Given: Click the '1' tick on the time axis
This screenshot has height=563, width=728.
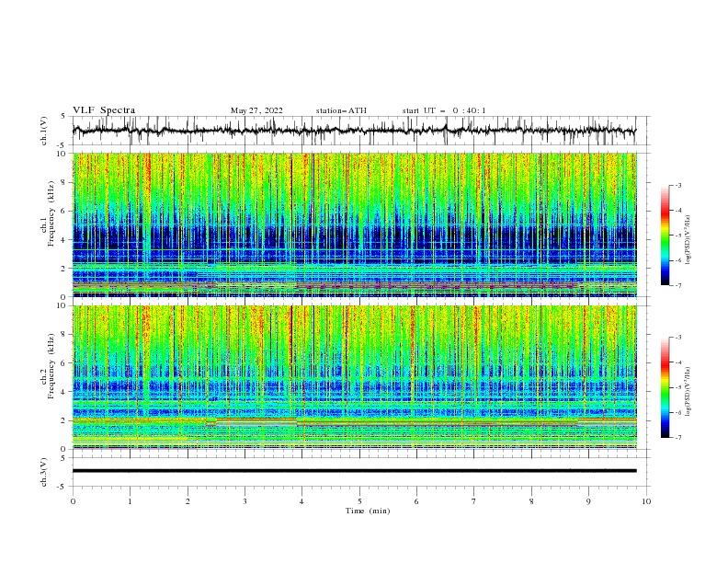Looking at the screenshot, I should coord(130,501).
